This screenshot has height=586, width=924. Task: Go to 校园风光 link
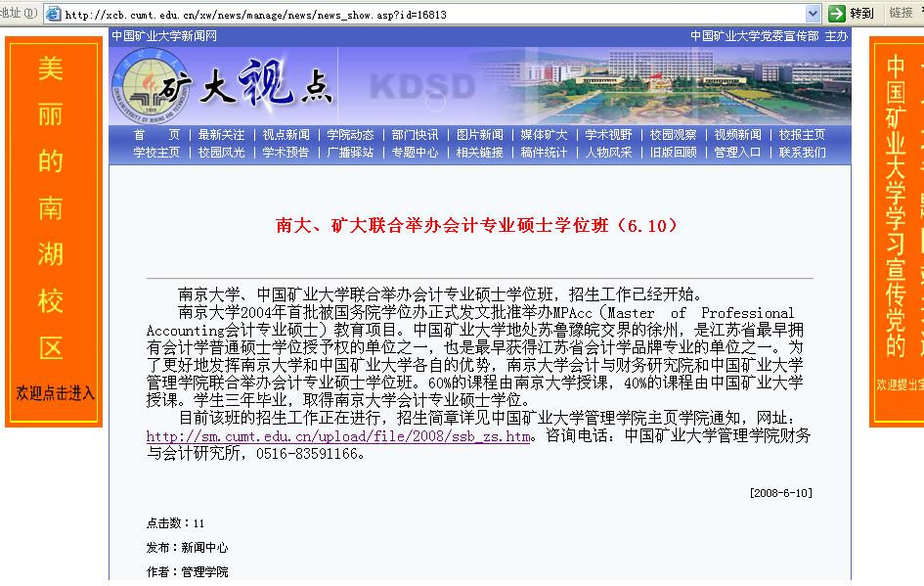pyautogui.click(x=221, y=153)
